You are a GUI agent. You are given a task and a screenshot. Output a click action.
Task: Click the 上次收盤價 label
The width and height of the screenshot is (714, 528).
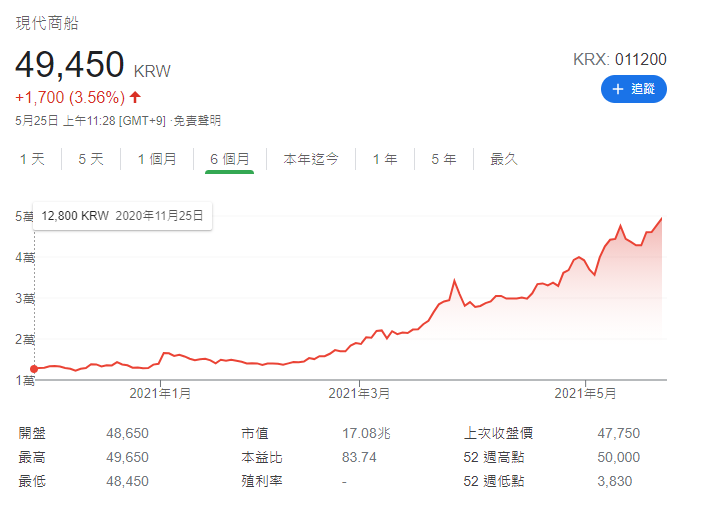coord(498,433)
